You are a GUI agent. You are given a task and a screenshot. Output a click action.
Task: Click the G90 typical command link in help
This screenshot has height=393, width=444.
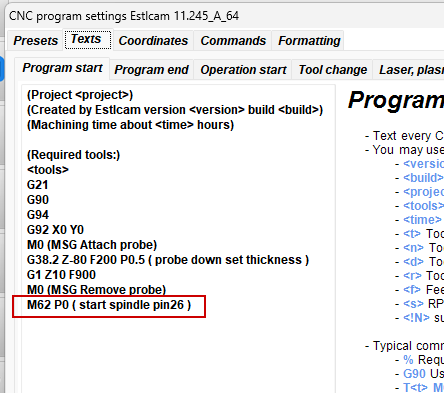(414, 374)
